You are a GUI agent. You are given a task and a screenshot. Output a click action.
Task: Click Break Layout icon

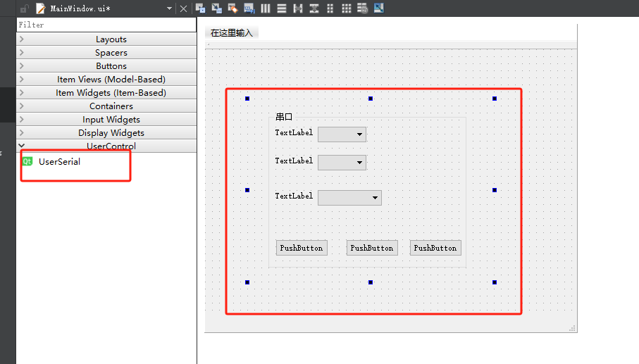[362, 8]
